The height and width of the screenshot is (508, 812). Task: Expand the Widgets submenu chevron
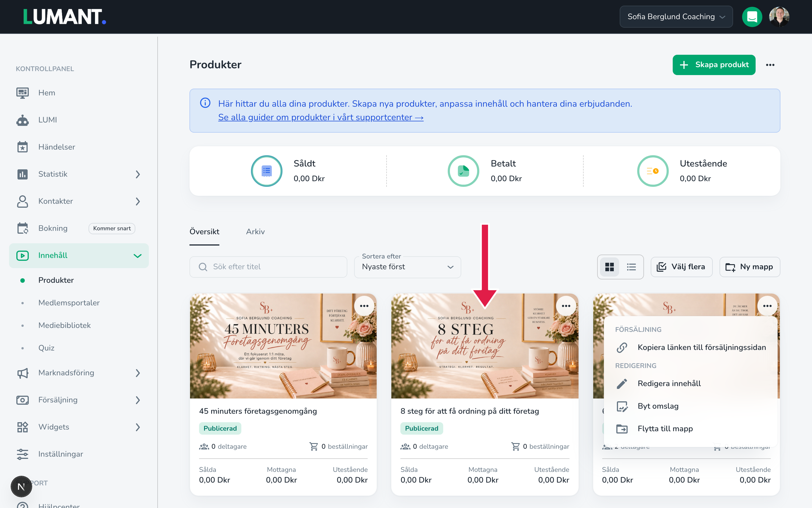pos(138,427)
